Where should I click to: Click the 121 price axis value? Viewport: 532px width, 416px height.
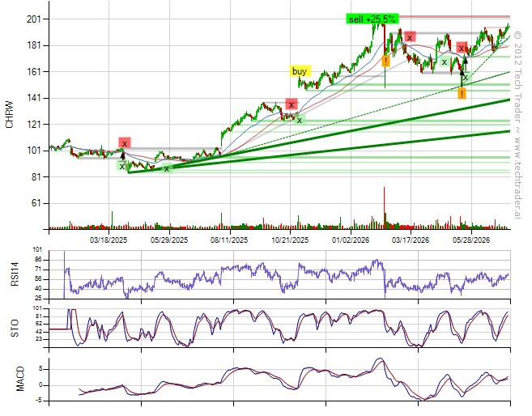(x=33, y=124)
